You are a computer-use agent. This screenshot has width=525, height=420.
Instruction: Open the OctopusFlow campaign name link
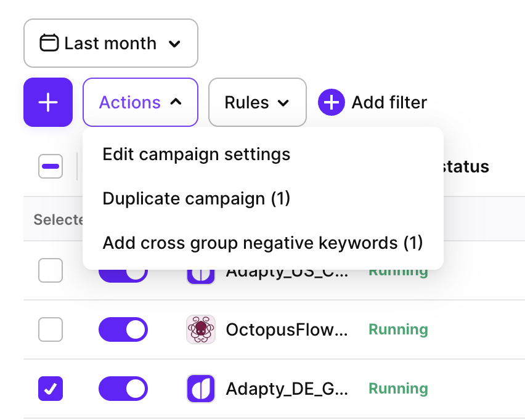287,329
